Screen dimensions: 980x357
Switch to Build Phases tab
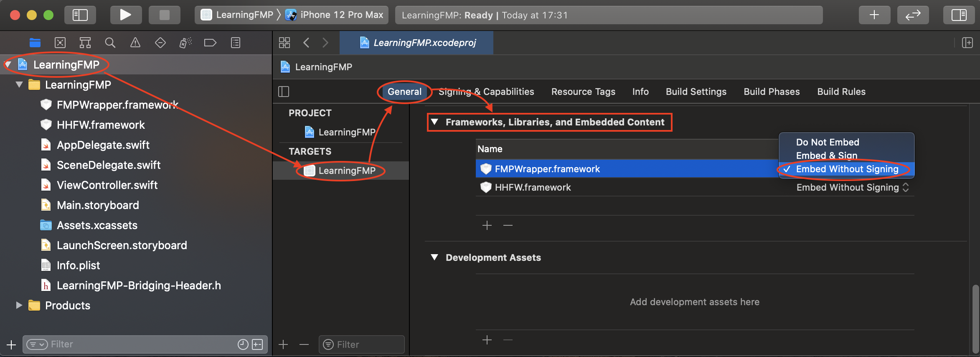click(x=772, y=92)
